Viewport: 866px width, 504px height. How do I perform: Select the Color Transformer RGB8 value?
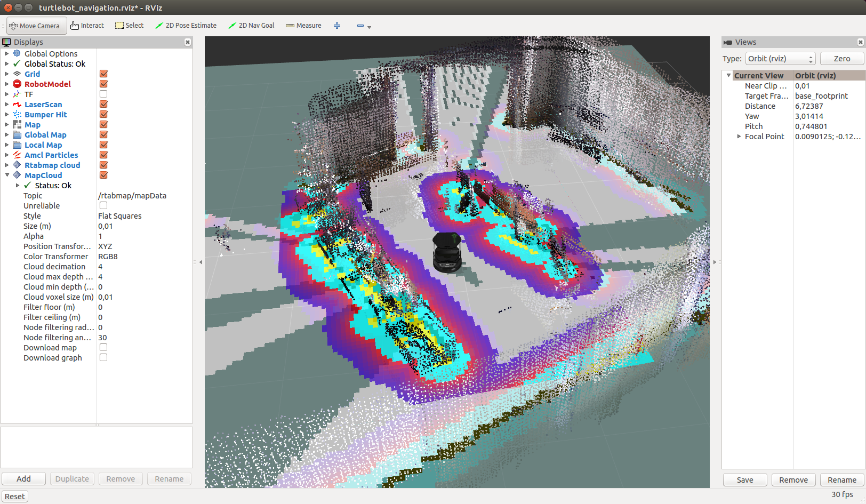coord(144,257)
